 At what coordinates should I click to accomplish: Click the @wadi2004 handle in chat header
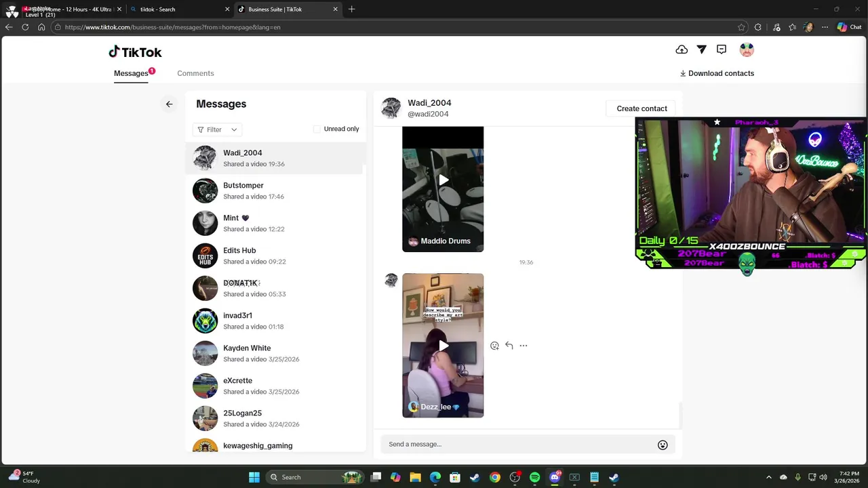pyautogui.click(x=428, y=114)
